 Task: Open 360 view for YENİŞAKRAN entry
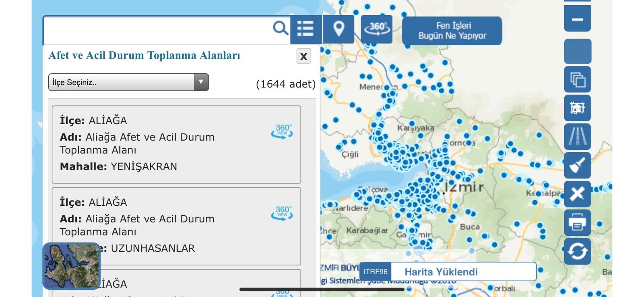click(x=282, y=132)
